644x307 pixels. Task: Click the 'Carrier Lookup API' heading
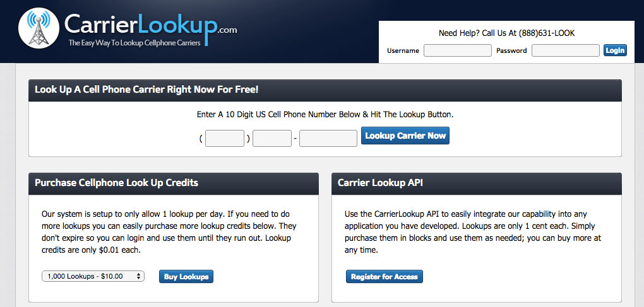[380, 183]
